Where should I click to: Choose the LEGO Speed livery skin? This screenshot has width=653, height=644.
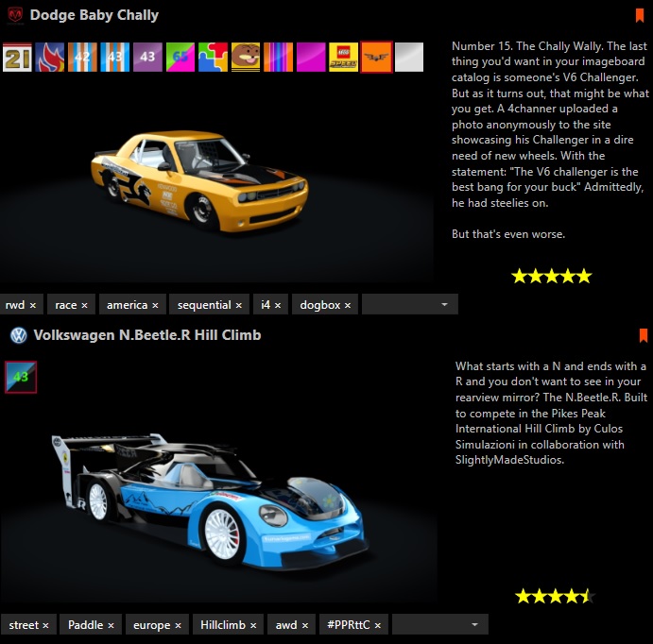click(344, 58)
